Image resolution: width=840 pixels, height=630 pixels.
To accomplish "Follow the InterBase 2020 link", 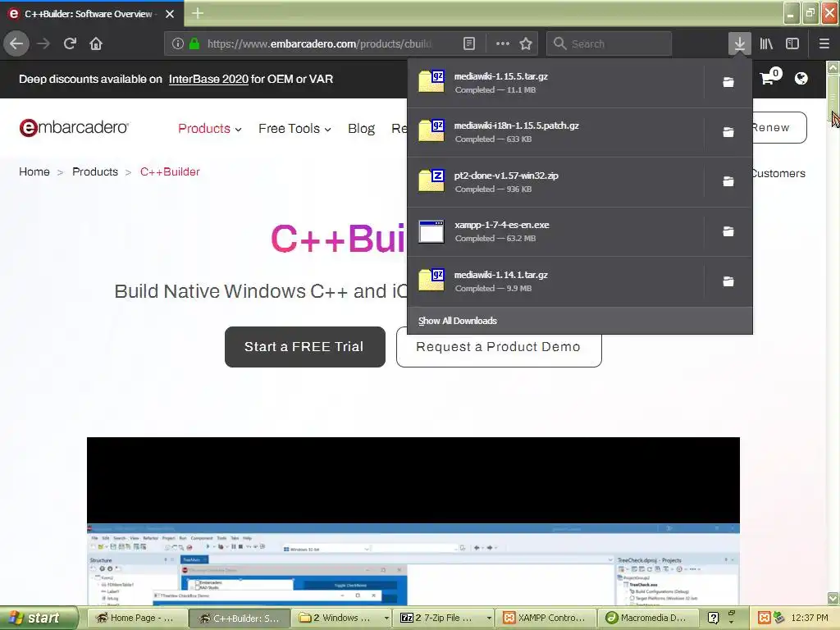I will click(208, 80).
